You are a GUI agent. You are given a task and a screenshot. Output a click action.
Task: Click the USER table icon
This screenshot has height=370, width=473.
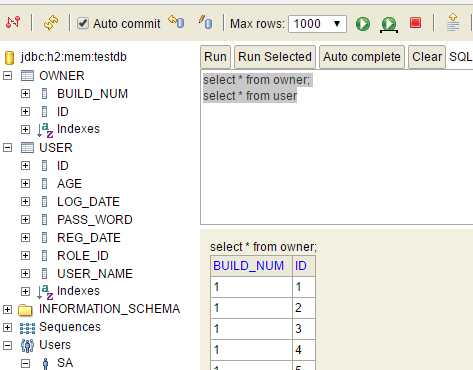point(27,148)
